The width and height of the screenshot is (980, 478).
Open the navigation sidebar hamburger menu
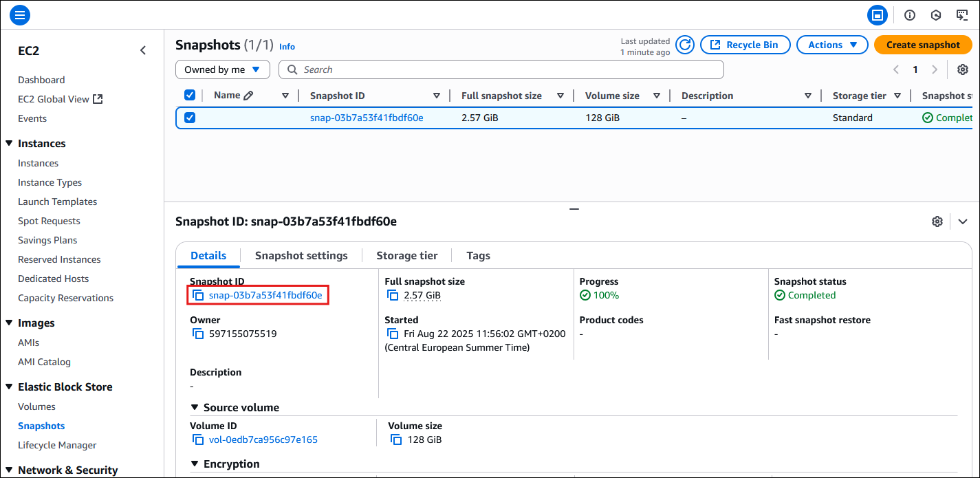pyautogui.click(x=19, y=14)
